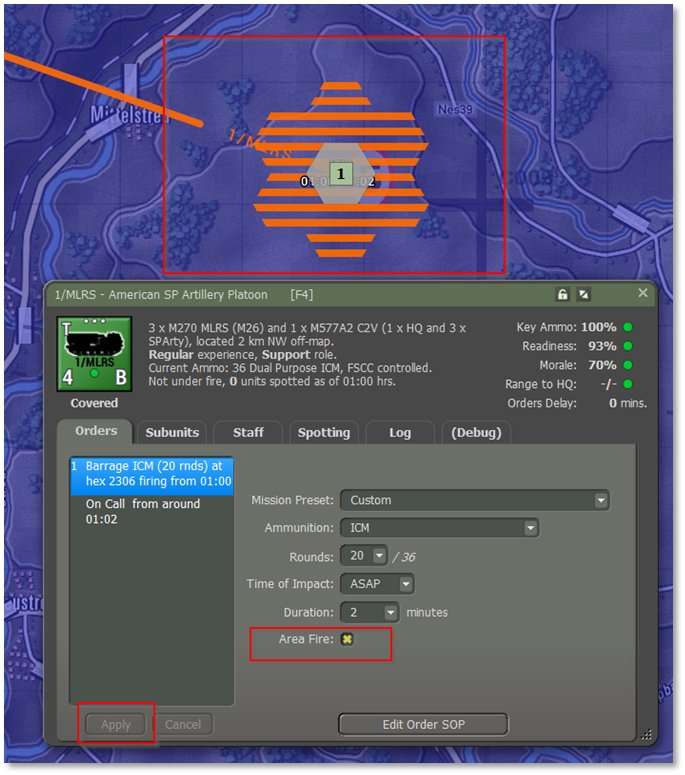Switch to the Staff tab
This screenshot has width=685, height=775.
248,432
